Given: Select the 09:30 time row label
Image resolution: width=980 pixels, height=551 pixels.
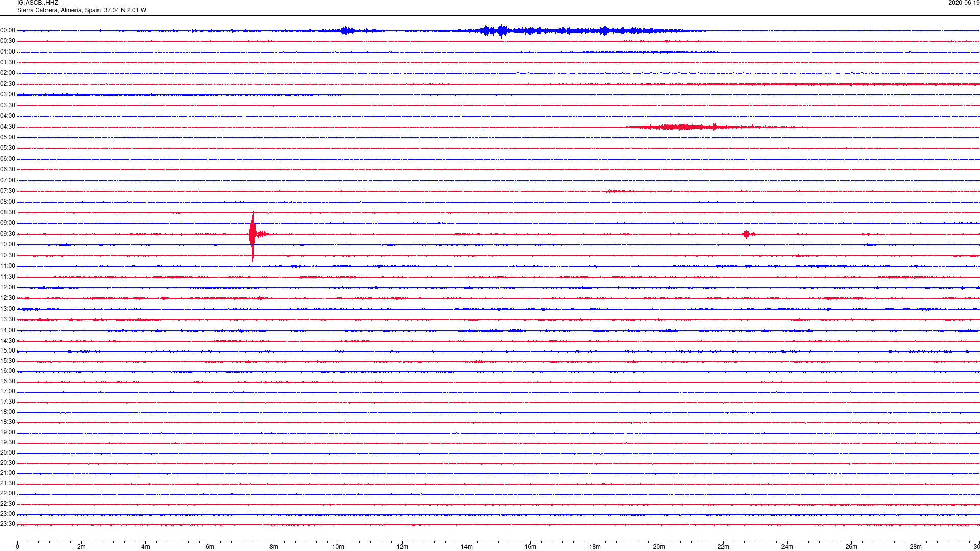Looking at the screenshot, I should 8,234.
